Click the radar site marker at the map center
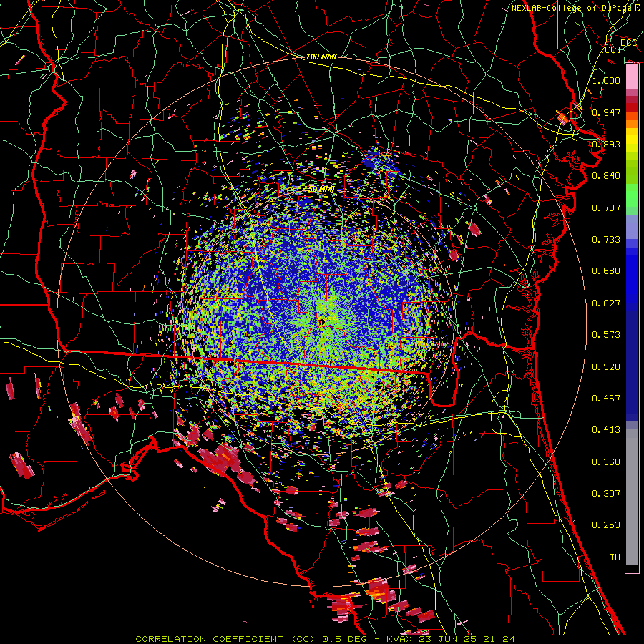The width and height of the screenshot is (644, 644). pos(321,321)
